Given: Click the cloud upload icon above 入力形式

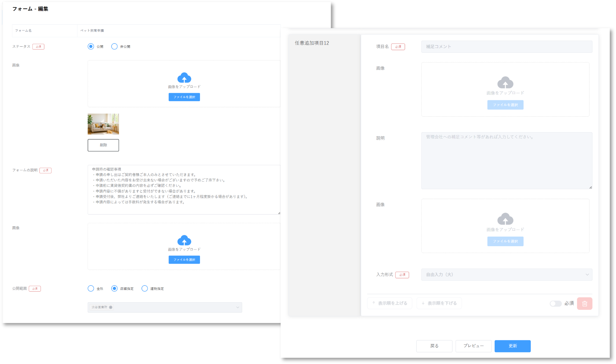Looking at the screenshot, I should click(505, 219).
